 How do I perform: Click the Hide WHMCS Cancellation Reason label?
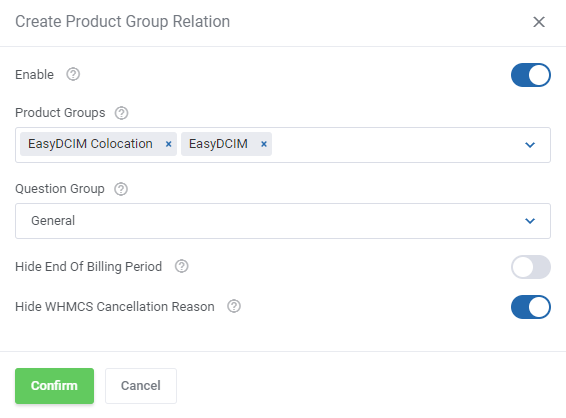(x=115, y=307)
